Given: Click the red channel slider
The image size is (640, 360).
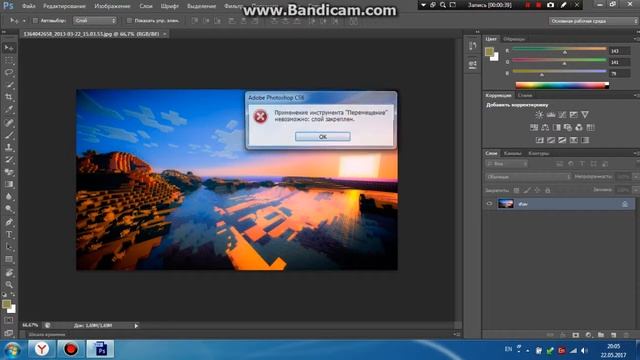Looking at the screenshot, I should (x=559, y=50).
